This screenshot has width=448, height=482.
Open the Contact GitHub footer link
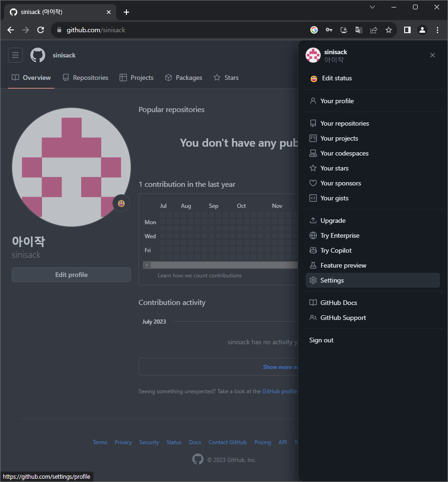coord(228,442)
